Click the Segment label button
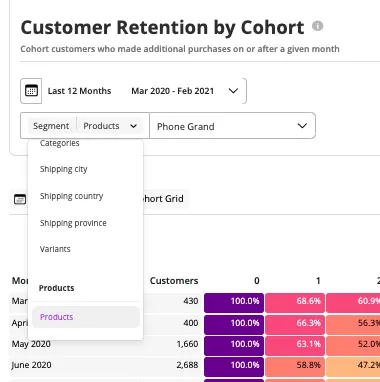The image size is (380, 382). (x=51, y=126)
